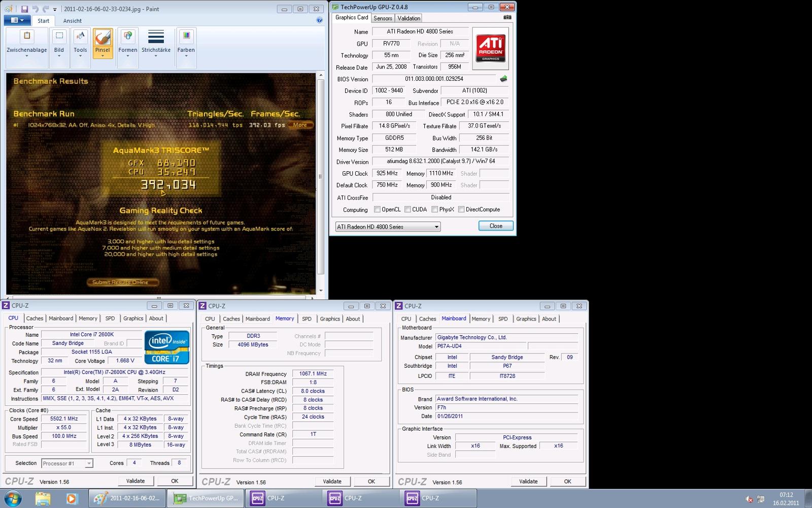This screenshot has width=812, height=508.
Task: Expand the arrow under the Pinsel label
Action: [103, 56]
